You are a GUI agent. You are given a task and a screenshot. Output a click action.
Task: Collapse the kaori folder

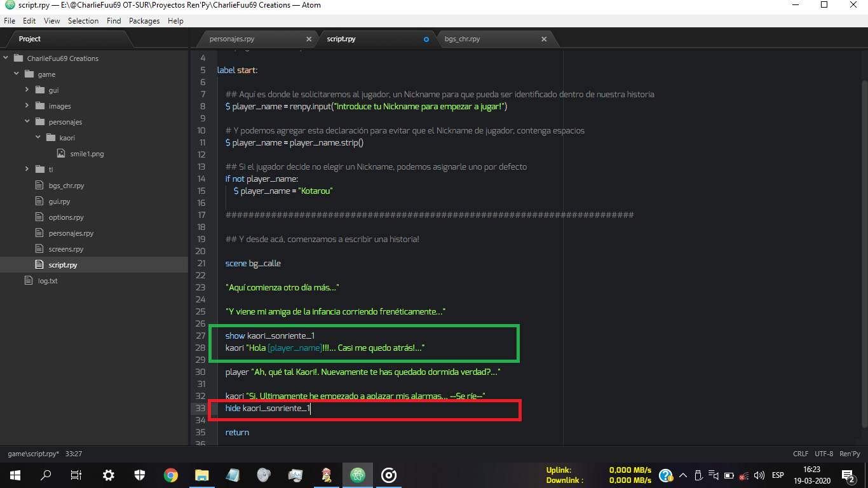(x=38, y=137)
